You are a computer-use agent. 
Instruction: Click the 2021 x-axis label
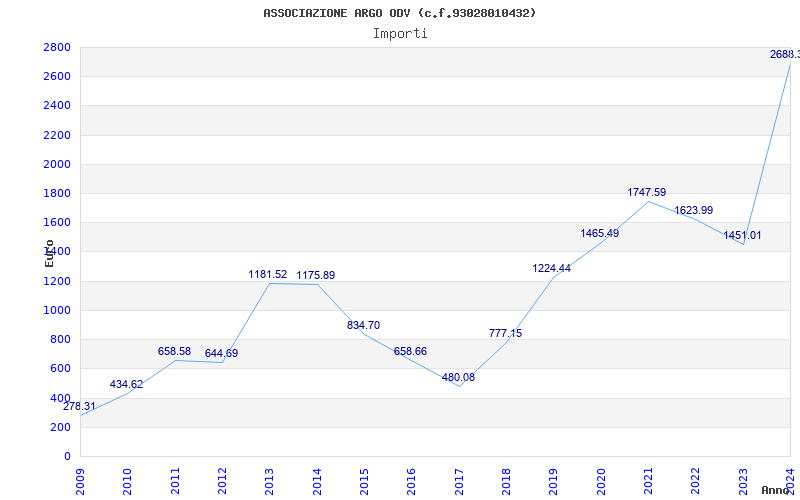[x=648, y=481]
